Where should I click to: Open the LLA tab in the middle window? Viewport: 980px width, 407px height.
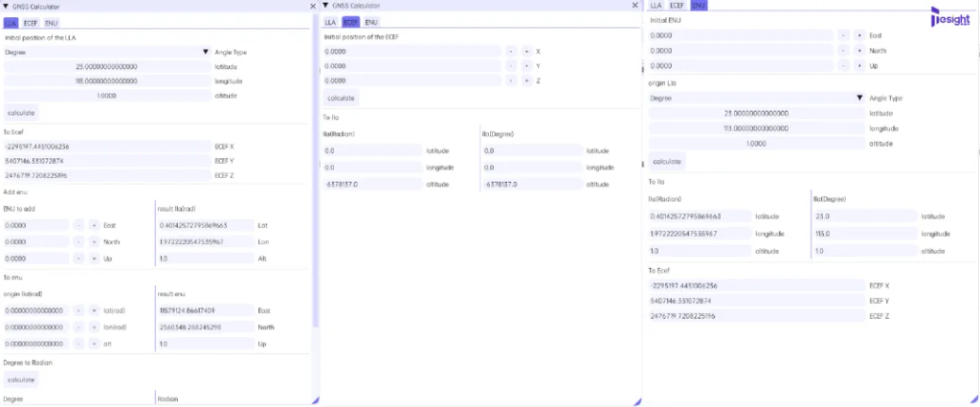pyautogui.click(x=330, y=22)
